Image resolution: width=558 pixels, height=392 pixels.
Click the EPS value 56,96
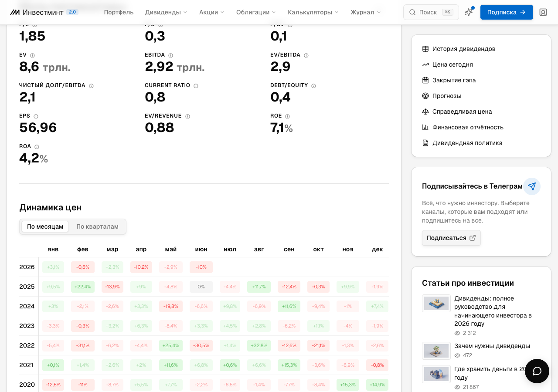pos(38,128)
